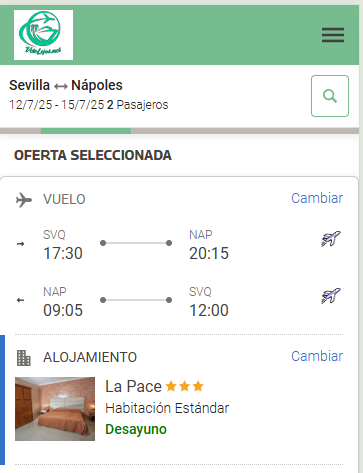This screenshot has width=363, height=473.
Task: Click the Sevilla Nápoles route title
Action: (66, 85)
